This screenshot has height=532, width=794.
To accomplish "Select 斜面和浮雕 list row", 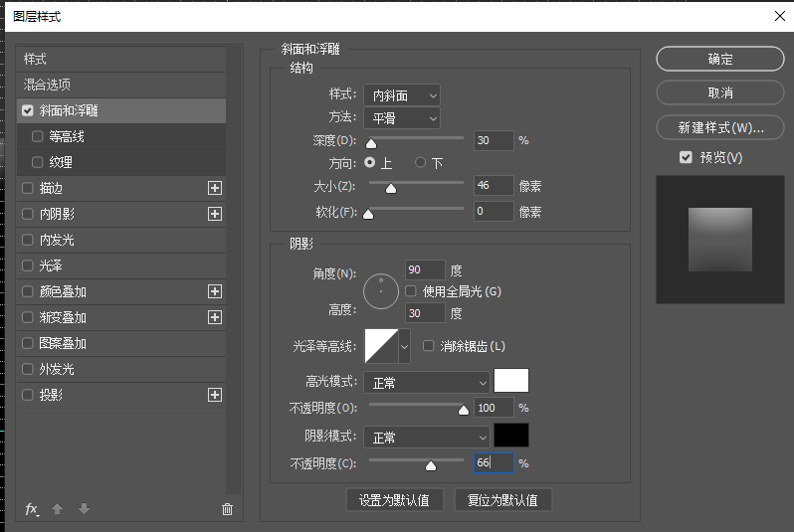I will tap(121, 110).
